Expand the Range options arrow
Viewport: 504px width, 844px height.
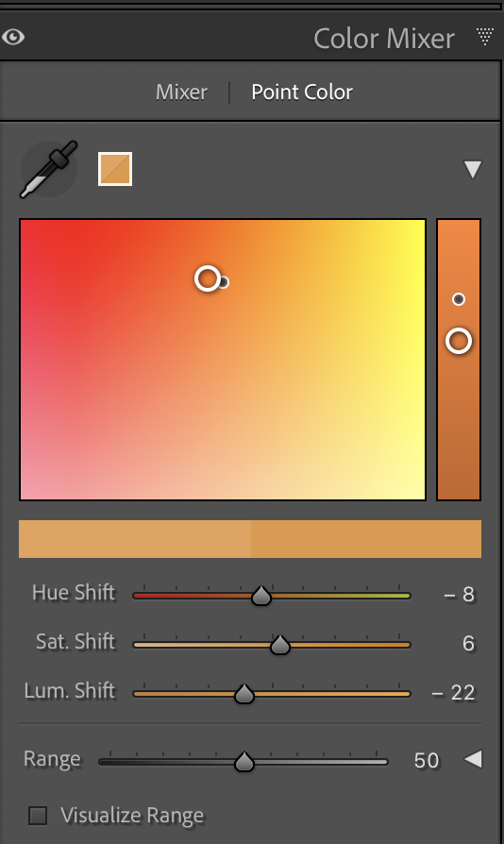coord(474,759)
